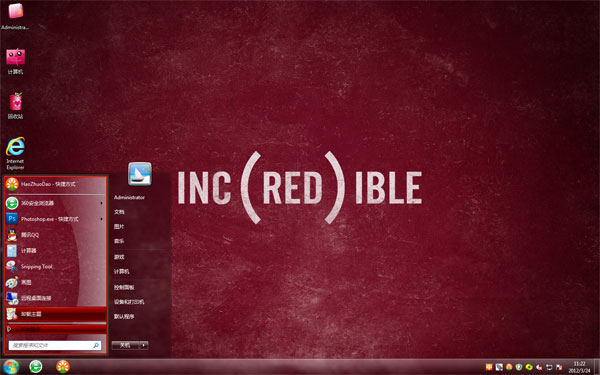Open 计算机 link in Start menu right pane
The image size is (600, 375).
[x=121, y=272]
